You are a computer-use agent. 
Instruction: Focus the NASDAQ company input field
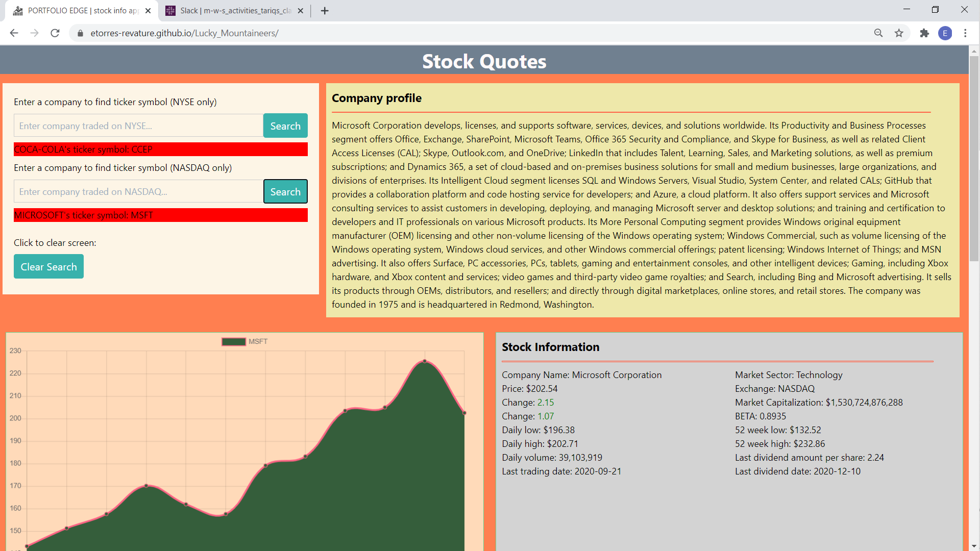[x=138, y=191]
